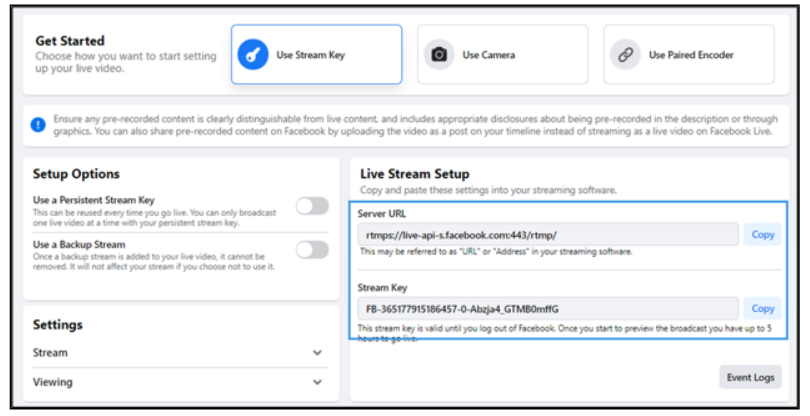Enable the Persistent Stream Key toggle
The width and height of the screenshot is (810, 416).
point(312,206)
